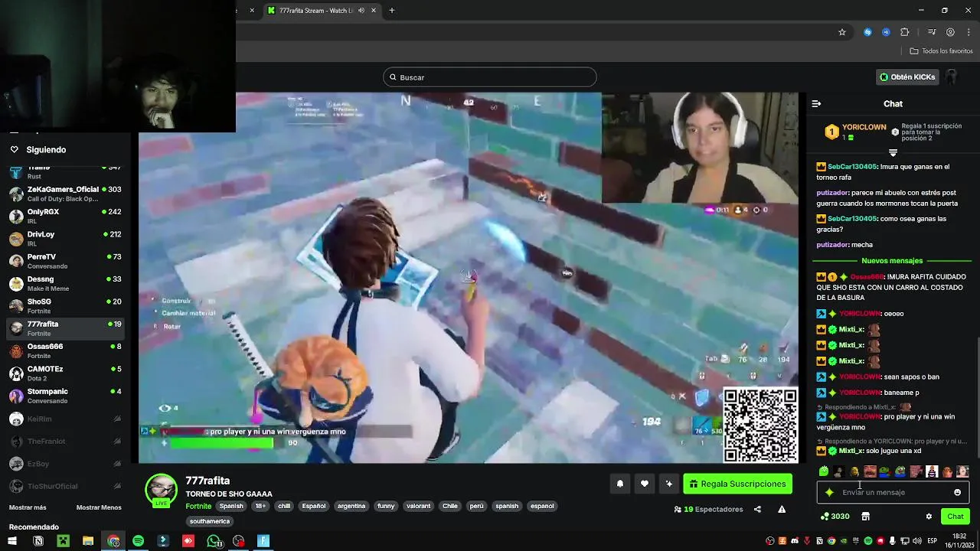
Task: Open OnlyRGX channel in sidebar
Action: click(65, 216)
